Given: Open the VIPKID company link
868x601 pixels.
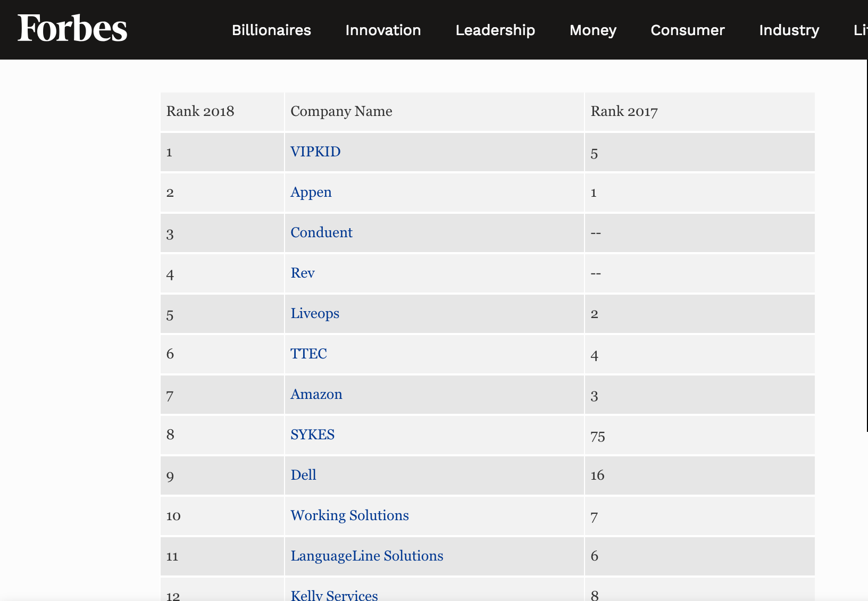Looking at the screenshot, I should 315,152.
